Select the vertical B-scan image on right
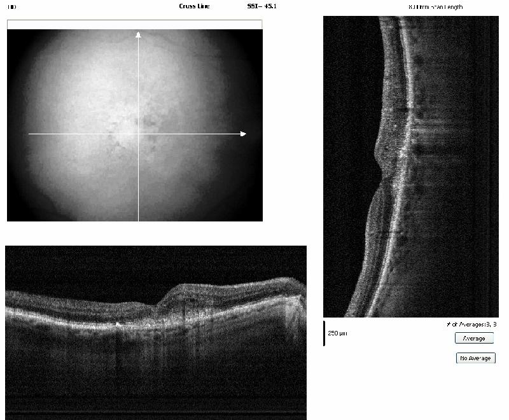 409,166
